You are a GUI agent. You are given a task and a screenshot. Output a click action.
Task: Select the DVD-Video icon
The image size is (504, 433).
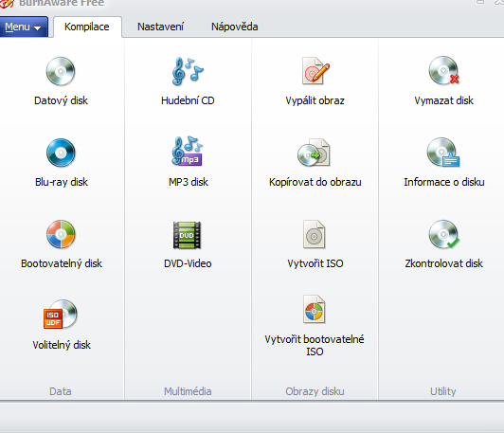tap(187, 235)
